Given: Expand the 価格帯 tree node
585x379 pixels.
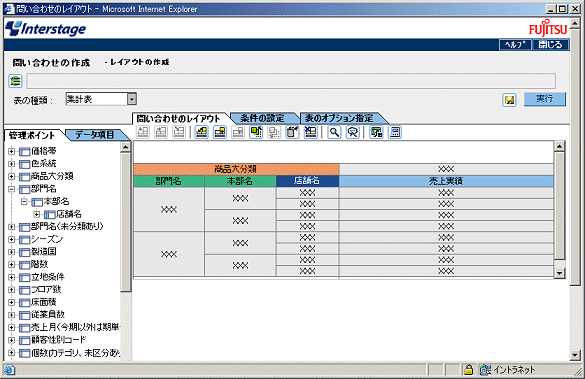Looking at the screenshot, I should click(12, 151).
